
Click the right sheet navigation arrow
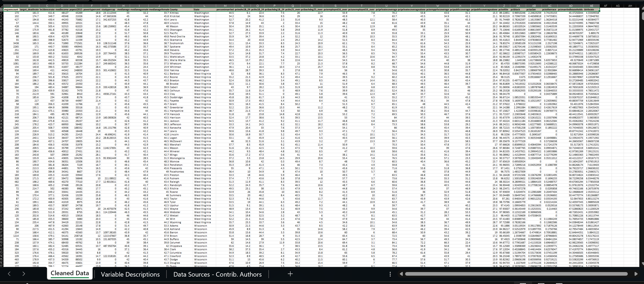coord(24,274)
